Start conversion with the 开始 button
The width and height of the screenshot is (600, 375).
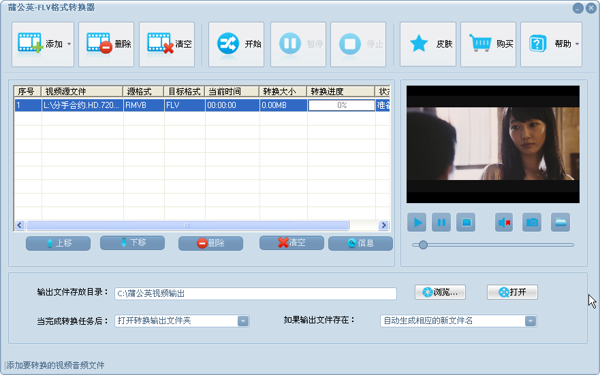point(236,44)
